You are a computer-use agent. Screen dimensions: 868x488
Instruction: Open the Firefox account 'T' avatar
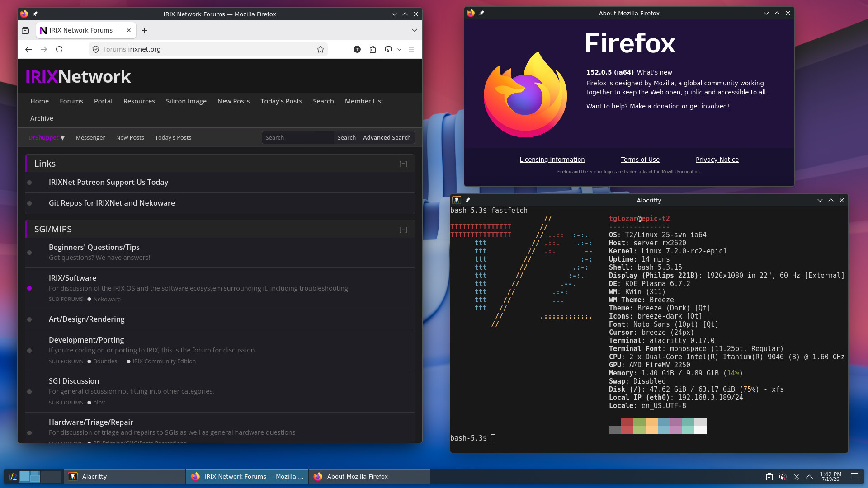click(357, 49)
